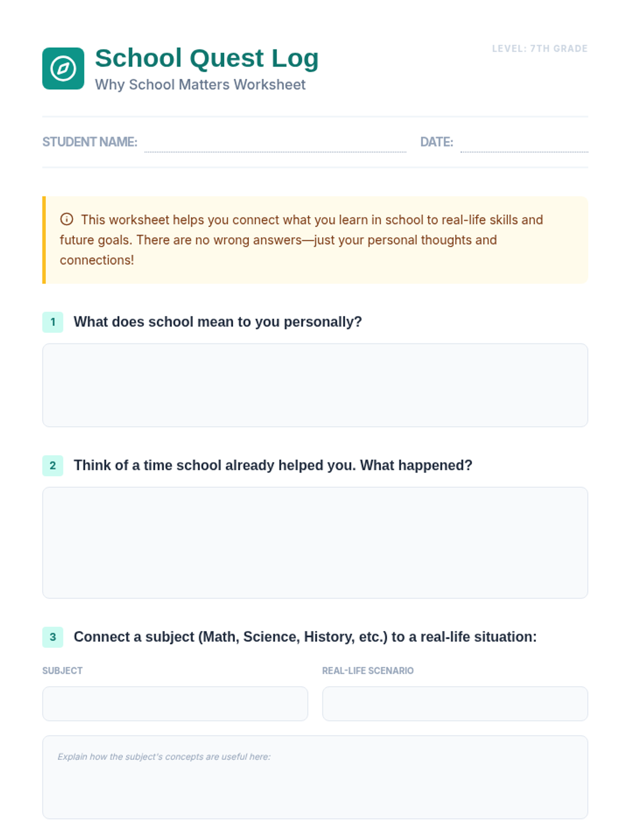Click the info icon in yellow notice
This screenshot has height=840, width=630.
(x=67, y=219)
